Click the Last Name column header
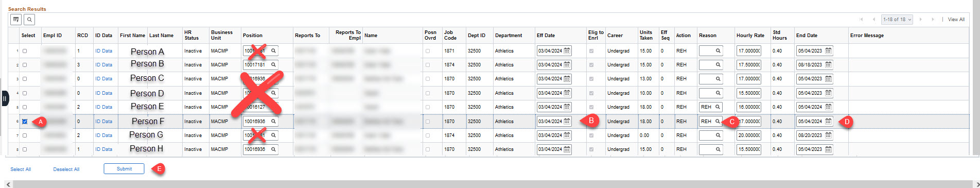Image resolution: width=980 pixels, height=188 pixels. [161, 36]
